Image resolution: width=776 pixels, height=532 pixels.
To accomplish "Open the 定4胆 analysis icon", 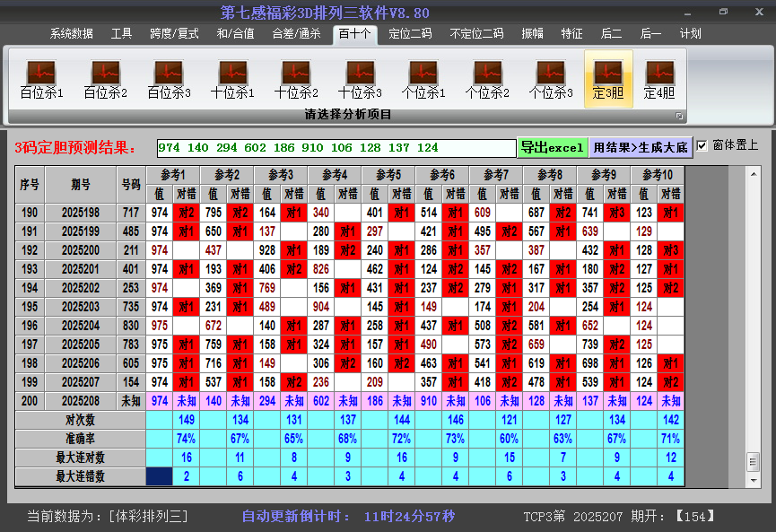I will pos(659,79).
